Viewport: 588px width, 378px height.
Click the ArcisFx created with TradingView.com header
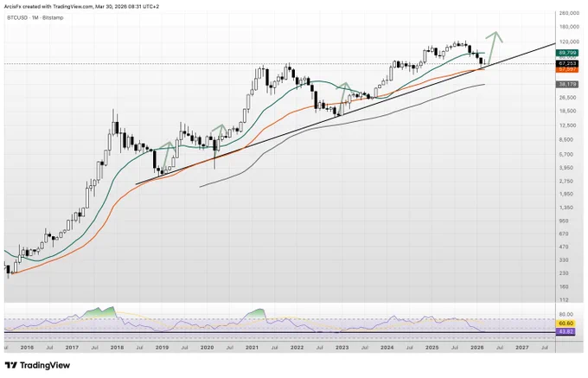(82, 6)
